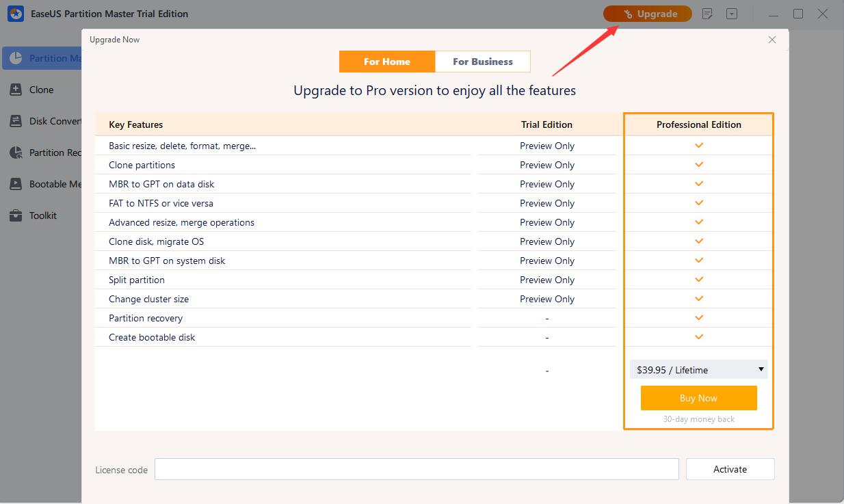Screen dimensions: 844x504
Task: Click the Professional Edition column header
Action: [x=698, y=124]
